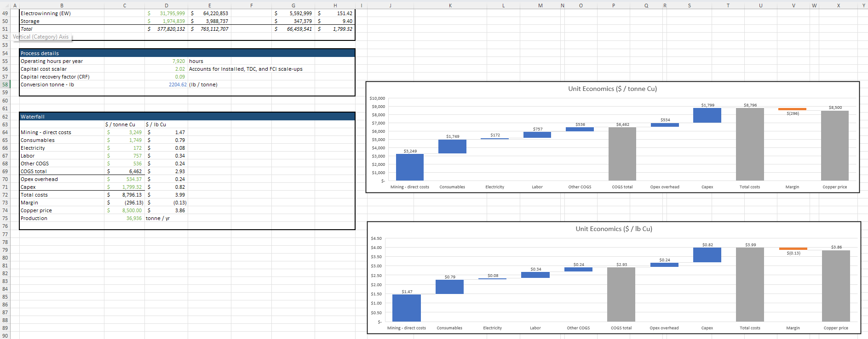Select the 'Margin' cell in row 73
The height and width of the screenshot is (339, 868).
tap(62, 203)
